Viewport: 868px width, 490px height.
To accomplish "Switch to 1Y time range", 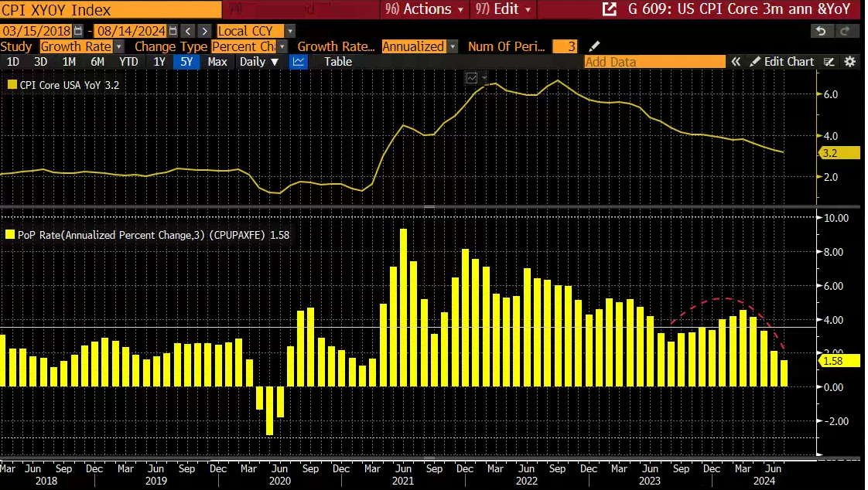I will pos(159,62).
